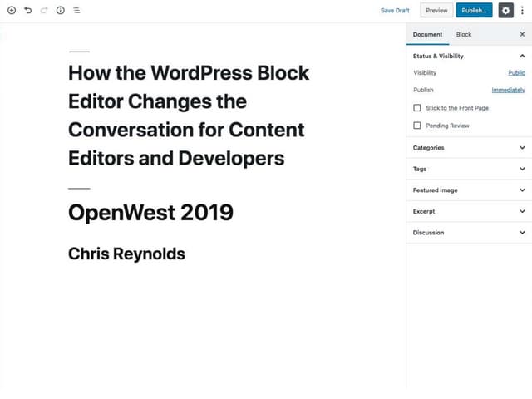Screen dimensions: 532x399
Task: Click the Add block plus icon
Action: [x=12, y=11]
